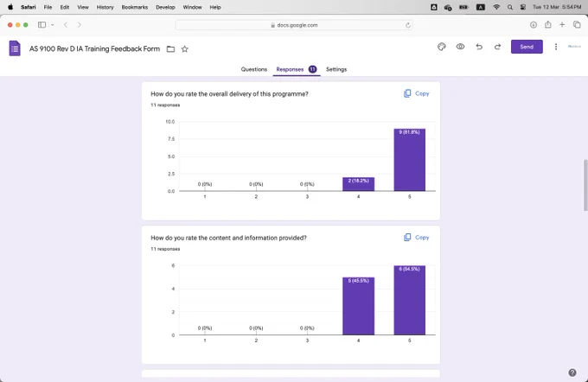
Task: Open the keyboard input source menu
Action: point(481,7)
